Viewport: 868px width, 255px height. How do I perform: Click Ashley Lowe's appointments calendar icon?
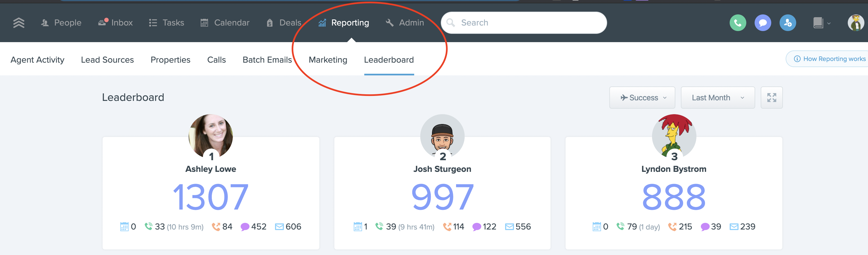124,227
